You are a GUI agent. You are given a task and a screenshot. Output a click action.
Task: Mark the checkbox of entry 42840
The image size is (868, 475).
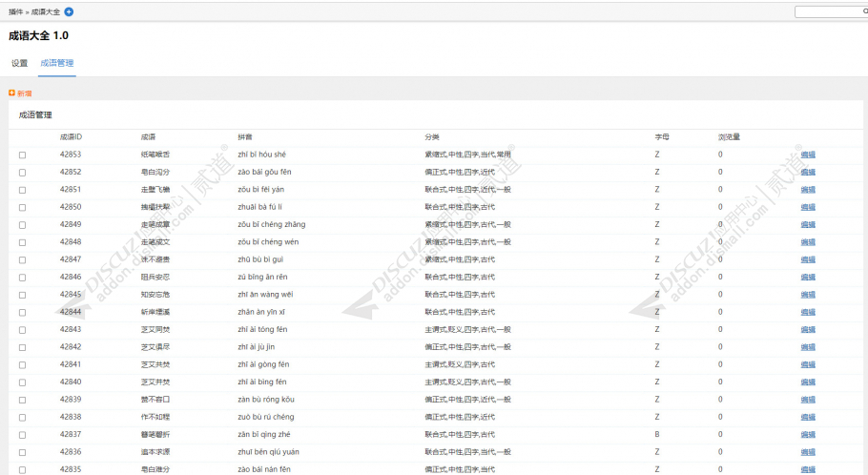(22, 382)
